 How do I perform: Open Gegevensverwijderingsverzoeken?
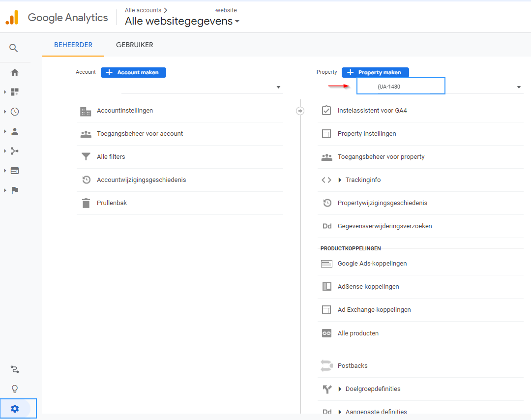pyautogui.click(x=420, y=226)
